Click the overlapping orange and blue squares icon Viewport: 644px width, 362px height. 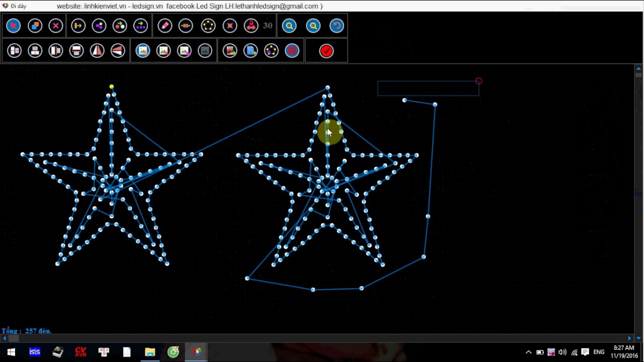[x=35, y=26]
